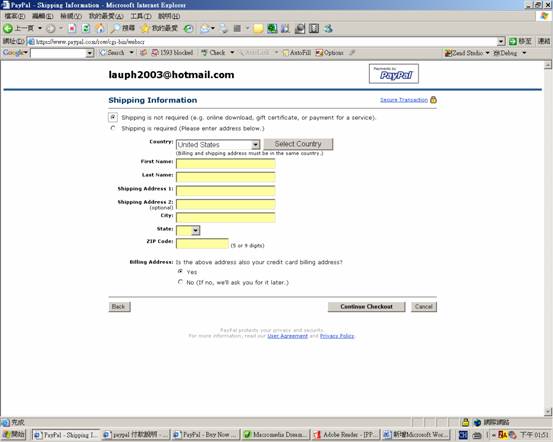This screenshot has width=553, height=442.
Task: Click Debug icon in Zend toolbar
Action: click(x=497, y=53)
